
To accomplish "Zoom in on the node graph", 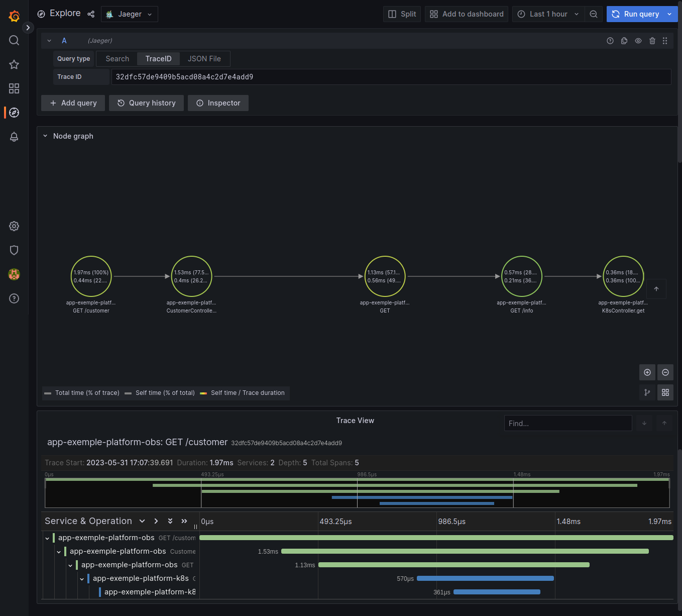I will point(647,372).
